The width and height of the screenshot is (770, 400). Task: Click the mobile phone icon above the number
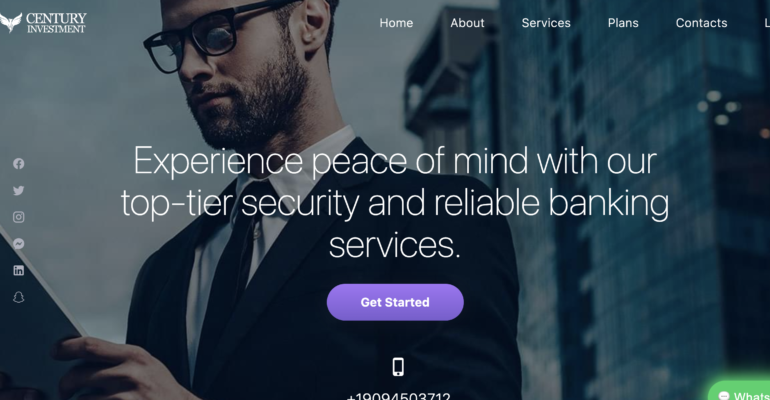pyautogui.click(x=398, y=367)
